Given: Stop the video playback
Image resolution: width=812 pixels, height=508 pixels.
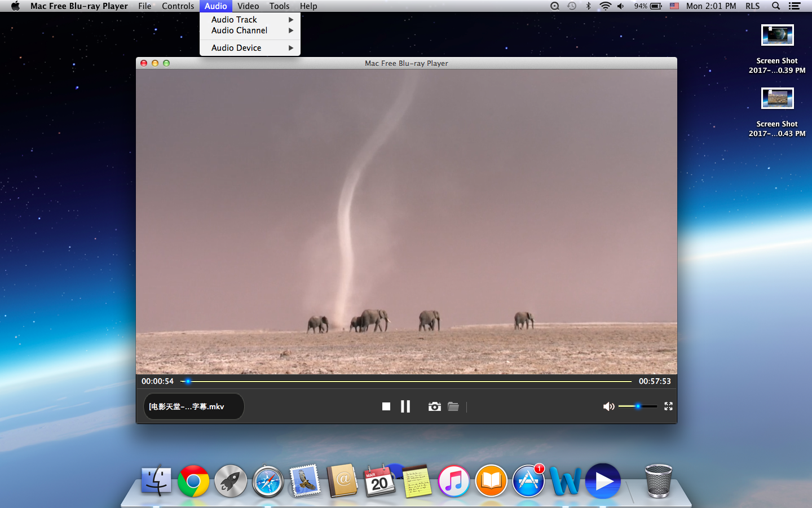Looking at the screenshot, I should pyautogui.click(x=386, y=406).
